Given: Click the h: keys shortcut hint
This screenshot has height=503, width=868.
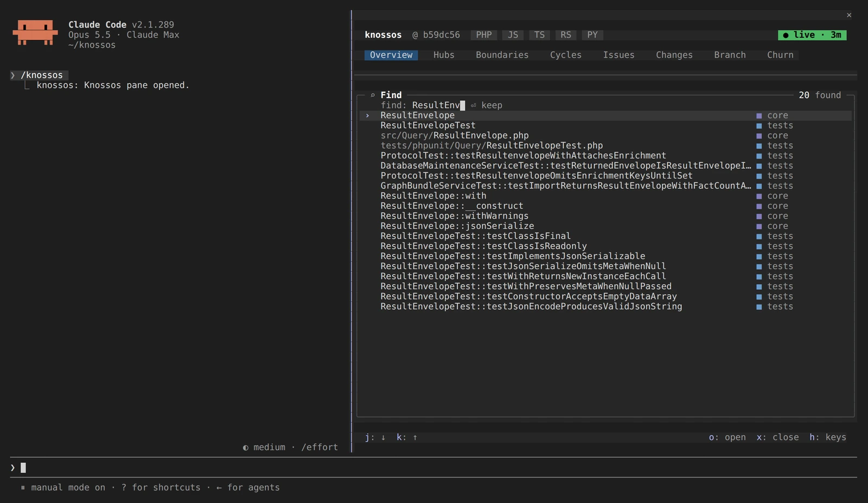Looking at the screenshot, I should pyautogui.click(x=828, y=437).
